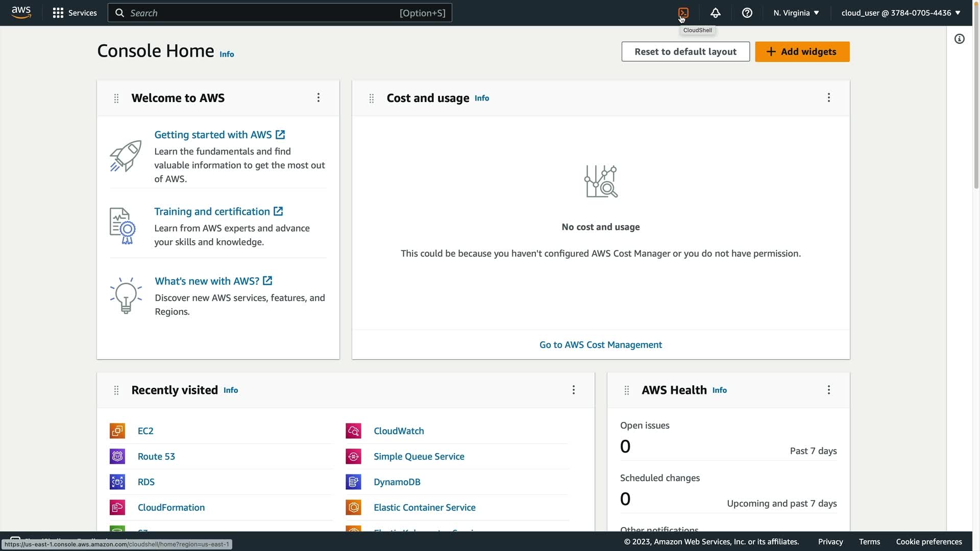Click the AWS logo

pyautogui.click(x=21, y=13)
